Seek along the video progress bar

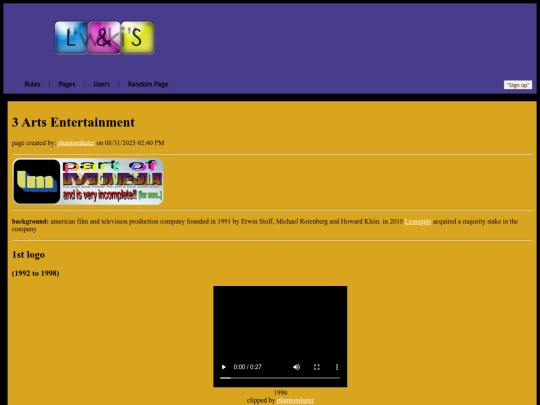point(280,378)
